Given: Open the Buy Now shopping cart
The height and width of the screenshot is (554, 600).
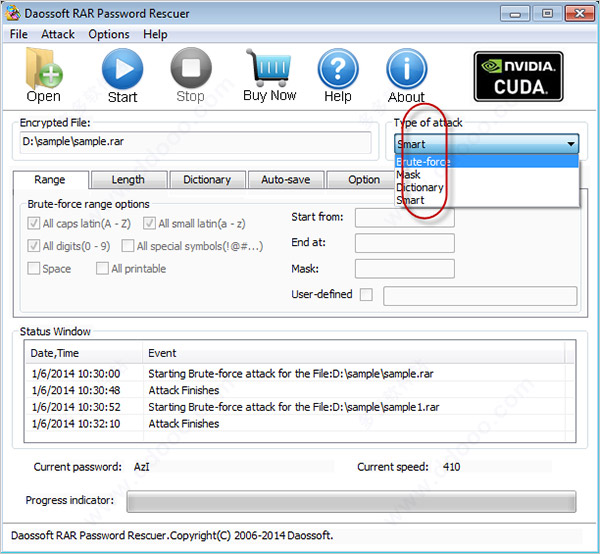Looking at the screenshot, I should (269, 68).
